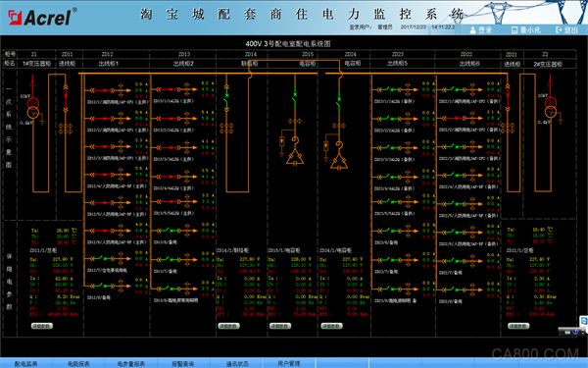Switch to the 通讯状态 tab
The height and width of the screenshot is (368, 588).
(x=237, y=363)
